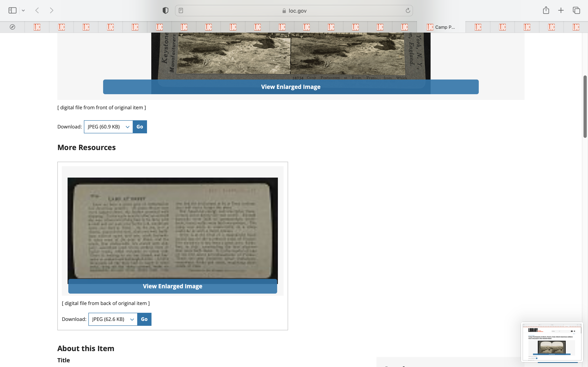
Task: Click the Reader view icon in address bar
Action: tap(181, 10)
